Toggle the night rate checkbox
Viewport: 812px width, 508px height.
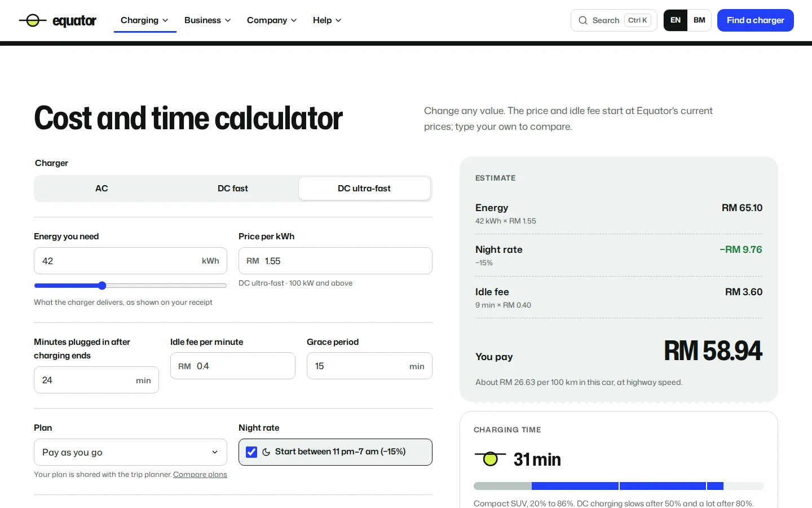point(251,452)
